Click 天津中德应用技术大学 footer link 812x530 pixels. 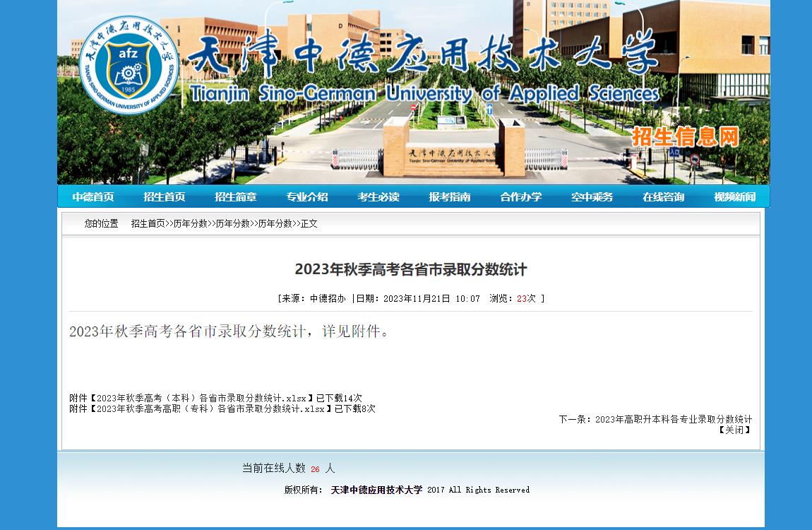click(x=376, y=490)
